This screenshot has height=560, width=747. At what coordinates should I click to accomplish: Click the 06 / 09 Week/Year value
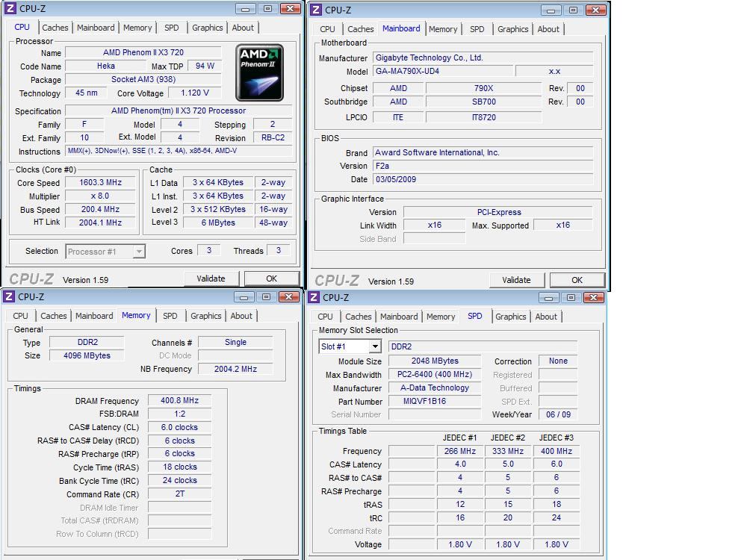558,414
